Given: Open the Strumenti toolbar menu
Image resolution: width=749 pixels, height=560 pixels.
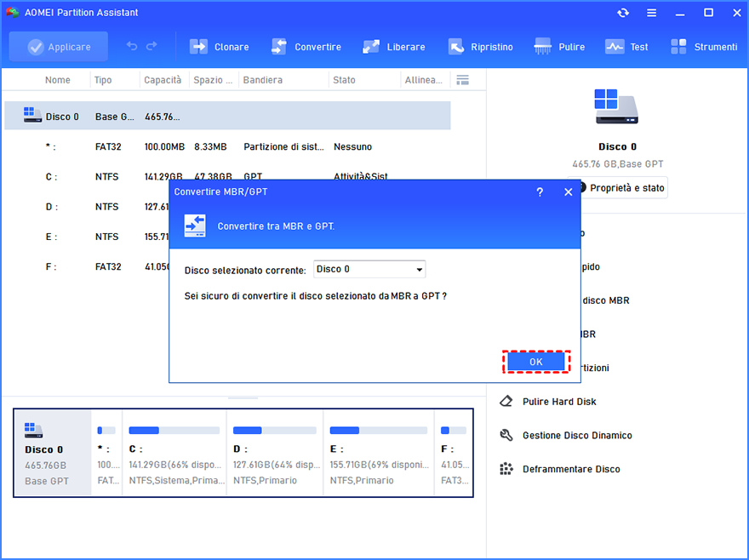Looking at the screenshot, I should click(x=704, y=47).
